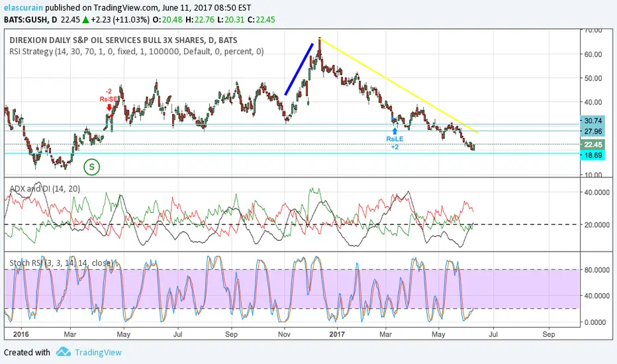Click the blue ascending trendline

299,69
